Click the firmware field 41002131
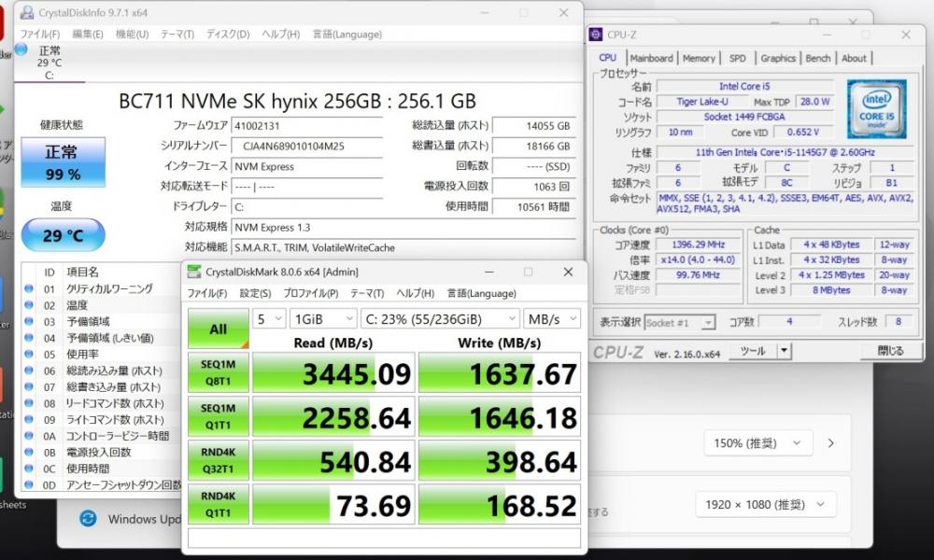The width and height of the screenshot is (934, 560). 306,126
